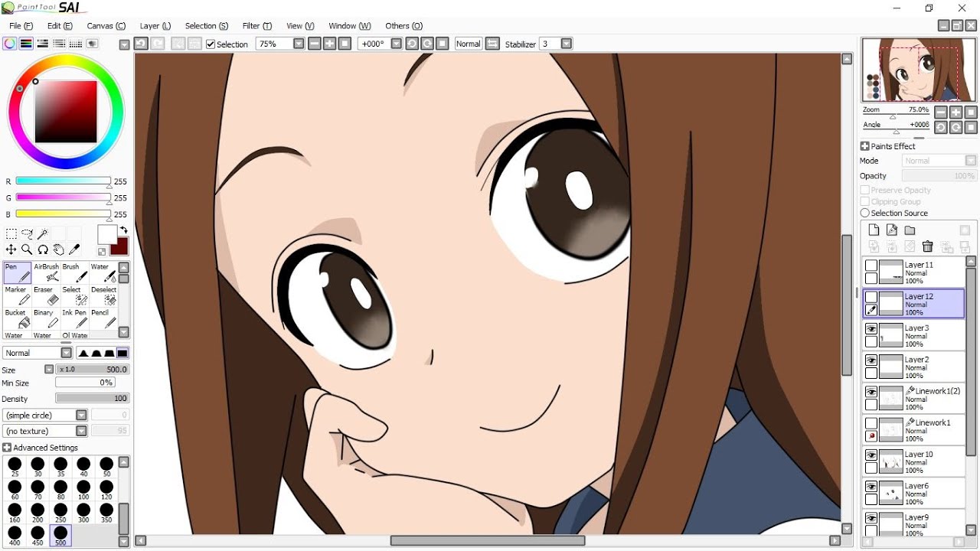Swap foreground and background colors
Image resolution: width=980 pixels, height=551 pixels.
[x=123, y=230]
